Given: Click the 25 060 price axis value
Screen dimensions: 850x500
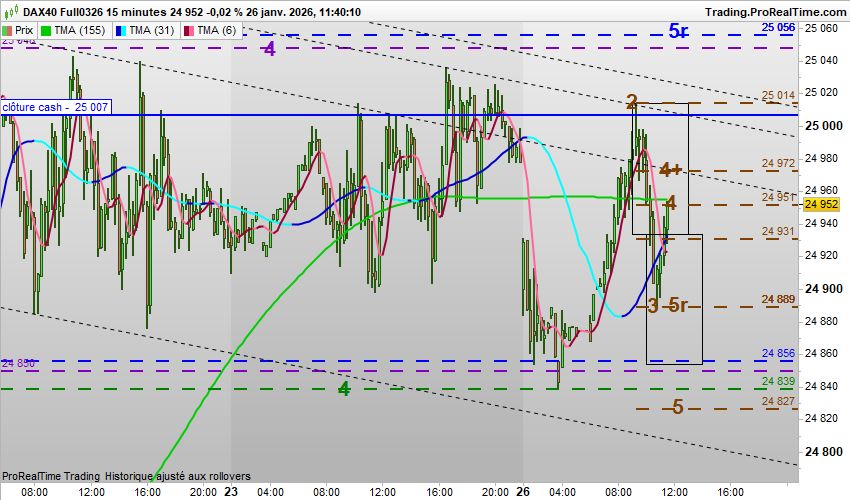Looking at the screenshot, I should pos(821,28).
